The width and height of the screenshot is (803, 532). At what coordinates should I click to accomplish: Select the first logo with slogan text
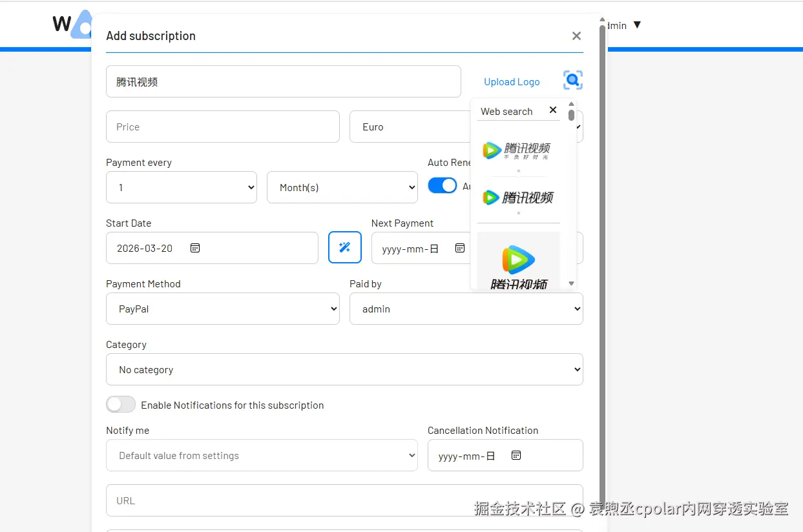(x=517, y=151)
